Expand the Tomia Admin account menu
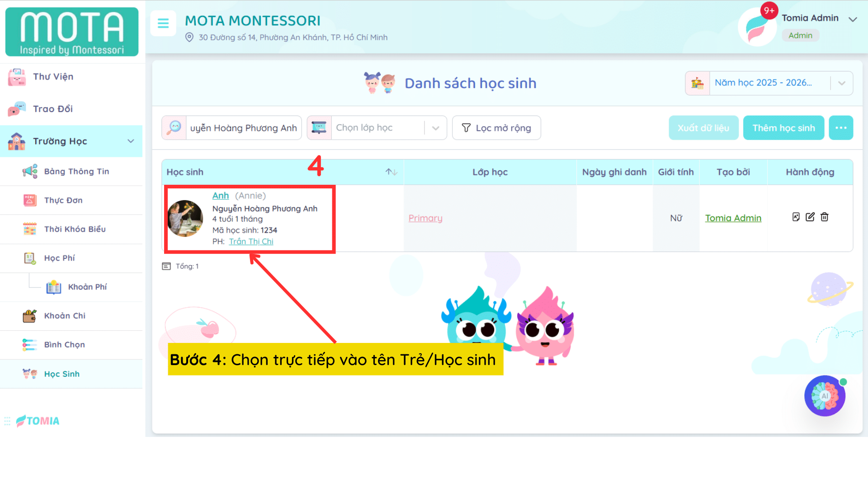This screenshot has height=488, width=868. pyautogui.click(x=853, y=19)
